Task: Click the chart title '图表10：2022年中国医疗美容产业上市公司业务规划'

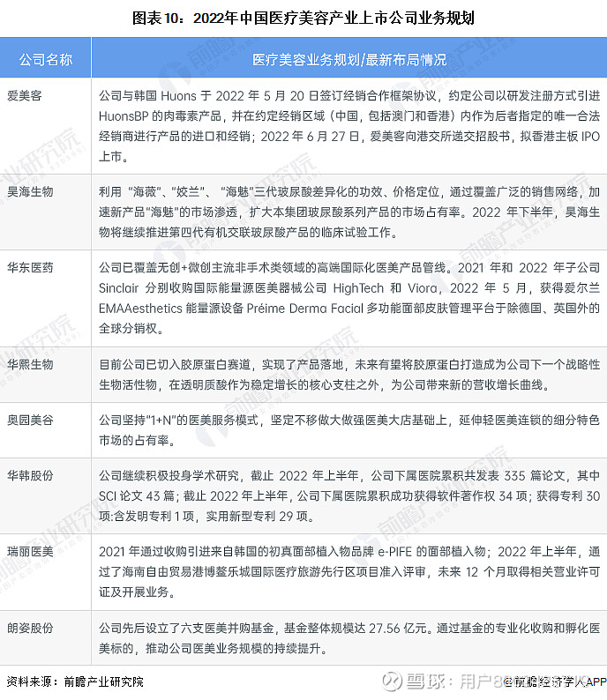Action: tap(303, 18)
